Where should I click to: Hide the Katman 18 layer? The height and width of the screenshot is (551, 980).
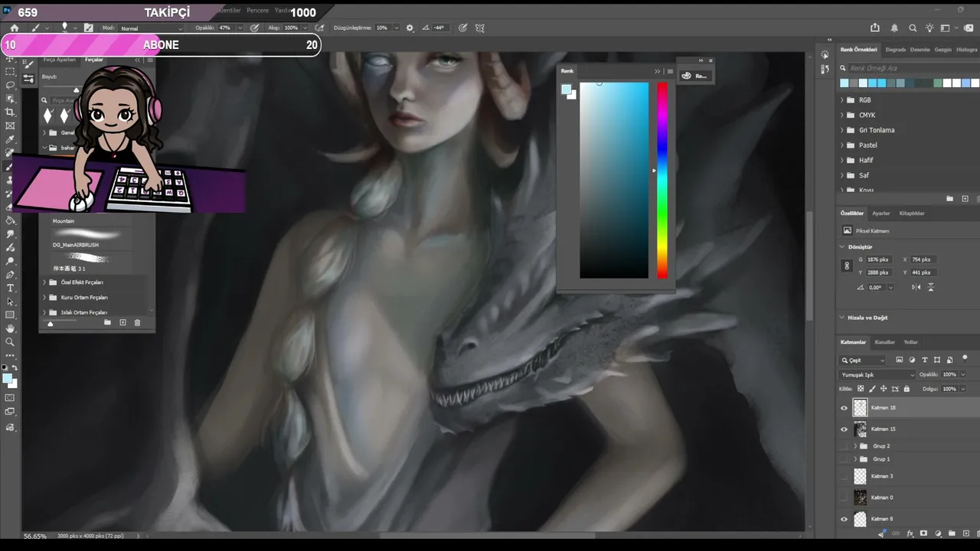tap(844, 408)
